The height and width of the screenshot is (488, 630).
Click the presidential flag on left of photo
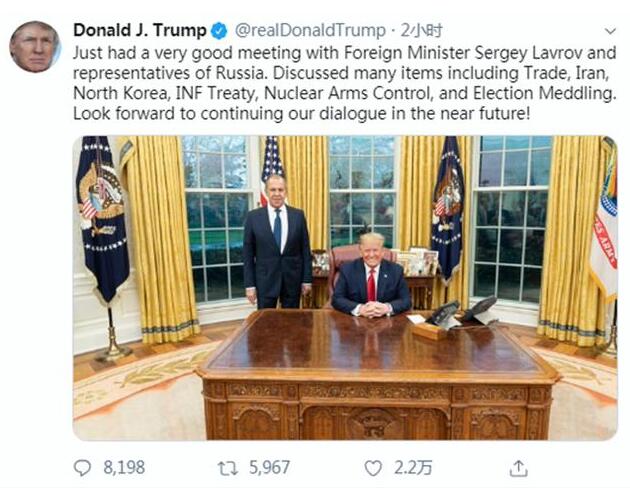102,219
